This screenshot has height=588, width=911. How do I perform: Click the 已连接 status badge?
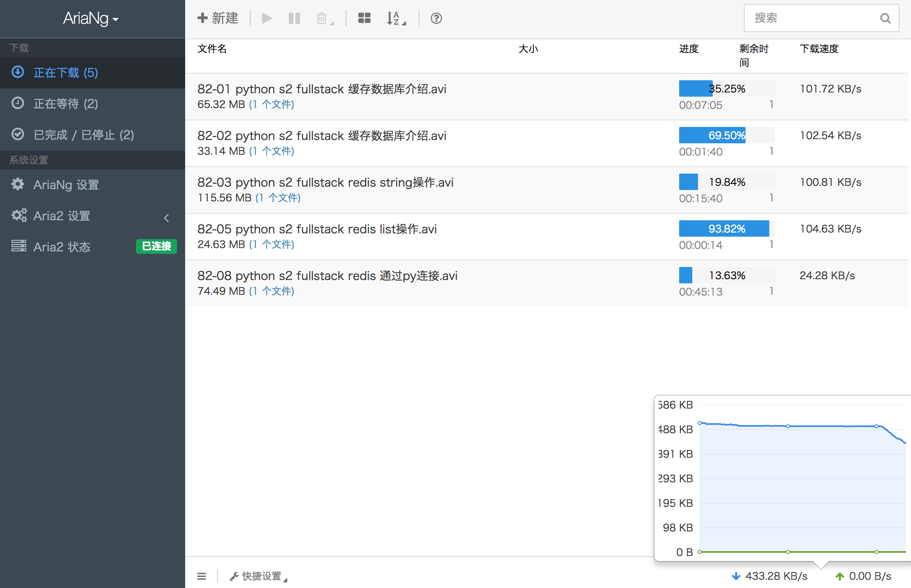(x=156, y=247)
